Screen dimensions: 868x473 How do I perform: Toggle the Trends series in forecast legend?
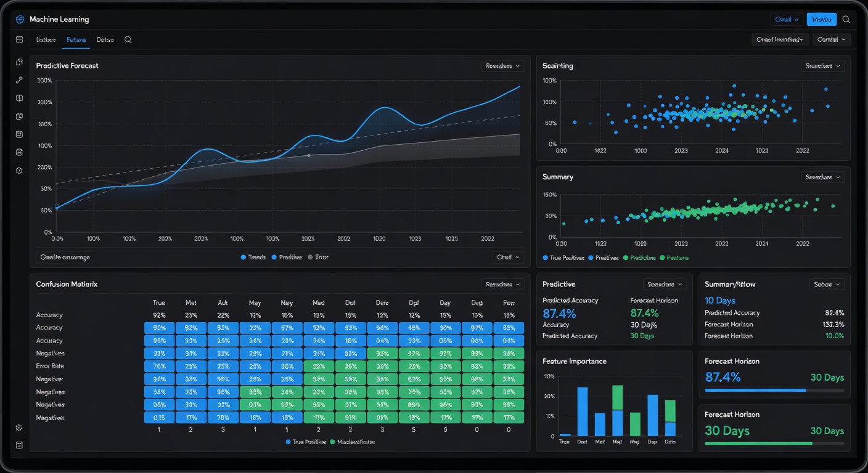click(253, 257)
